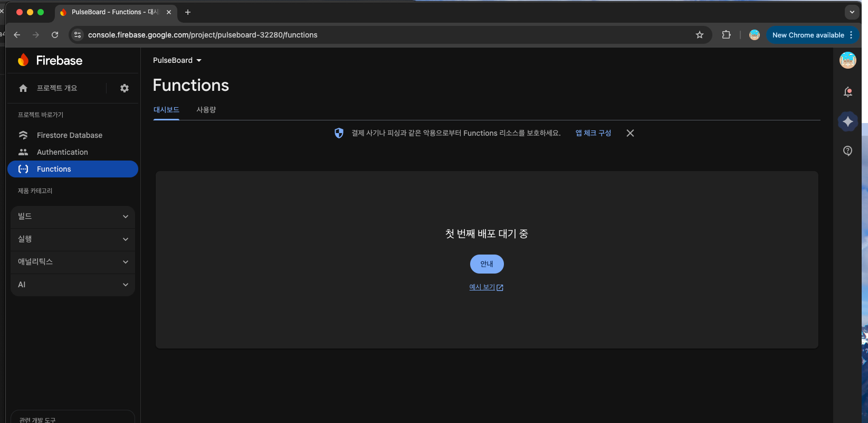The width and height of the screenshot is (868, 423).
Task: Open Chrome extensions puzzle icon
Action: point(727,35)
